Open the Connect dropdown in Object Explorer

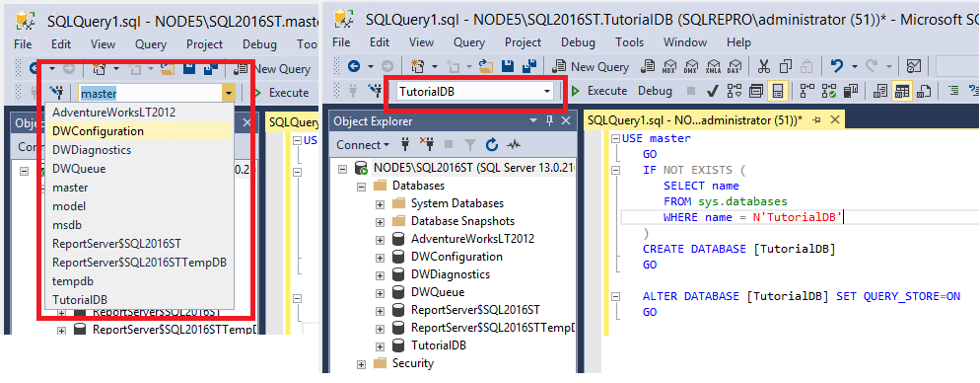click(x=363, y=145)
